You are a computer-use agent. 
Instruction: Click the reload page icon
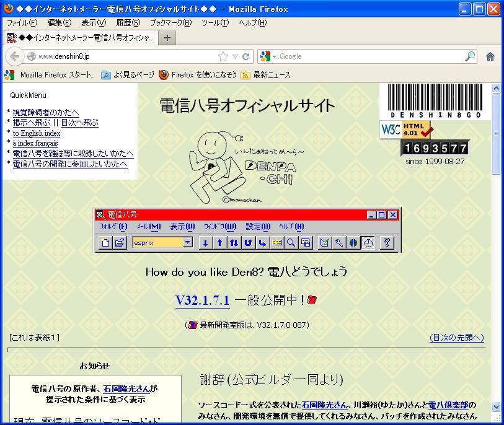pos(246,56)
